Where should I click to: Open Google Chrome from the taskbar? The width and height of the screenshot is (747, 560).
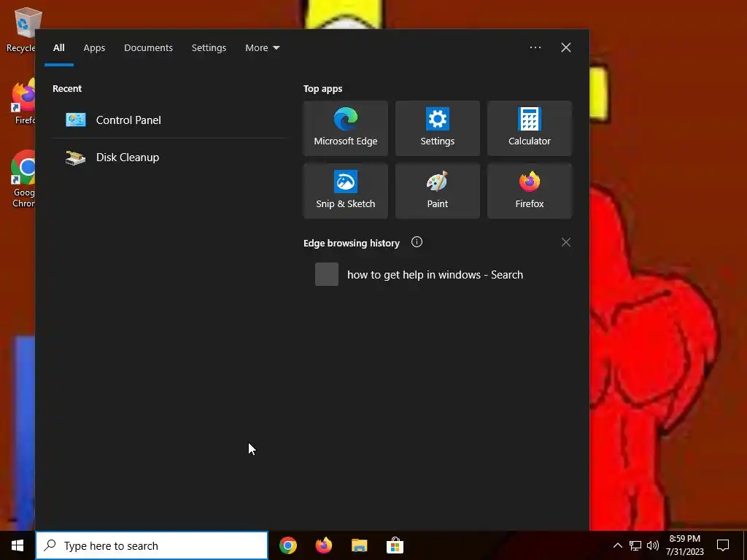pyautogui.click(x=287, y=545)
